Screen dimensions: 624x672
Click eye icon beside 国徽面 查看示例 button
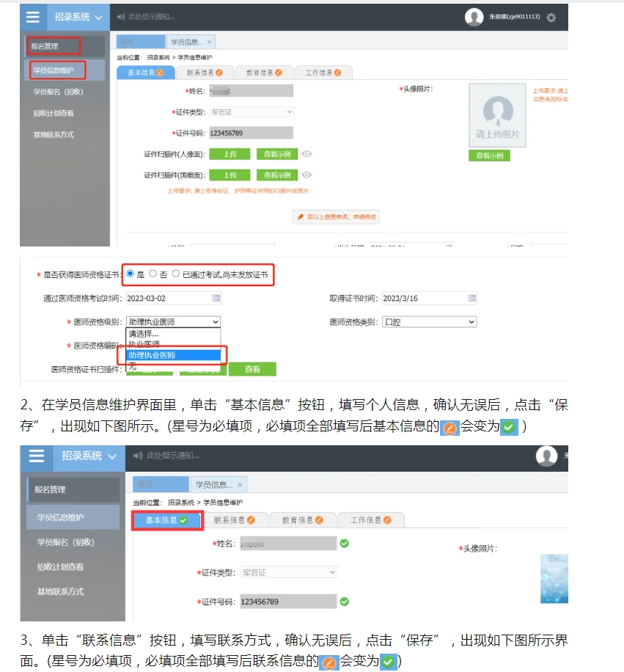point(307,175)
